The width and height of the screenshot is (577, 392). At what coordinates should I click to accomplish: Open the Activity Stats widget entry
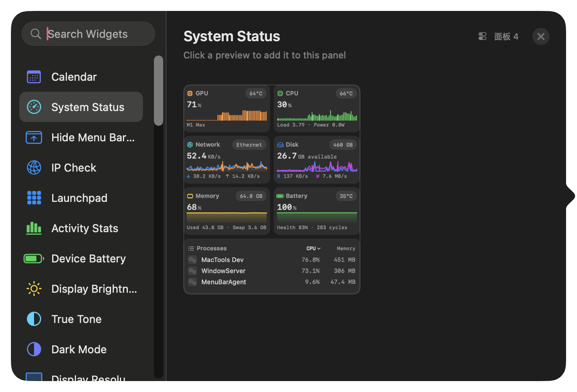(81, 228)
